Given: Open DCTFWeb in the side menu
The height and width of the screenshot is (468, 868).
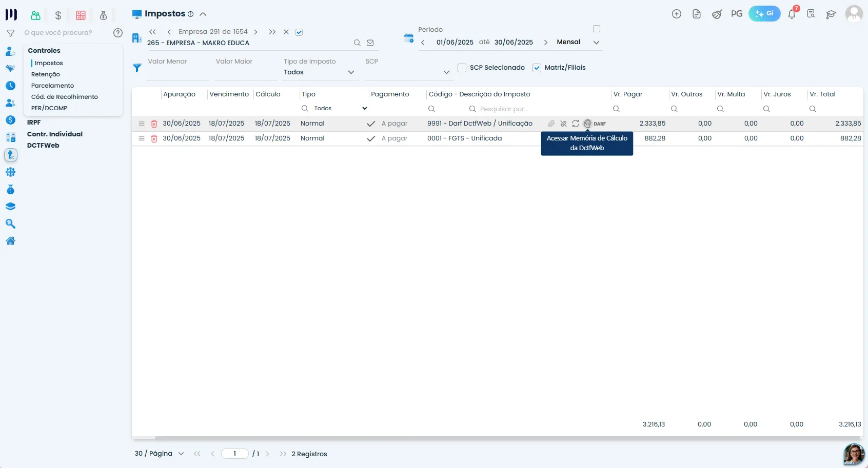Looking at the screenshot, I should point(43,146).
